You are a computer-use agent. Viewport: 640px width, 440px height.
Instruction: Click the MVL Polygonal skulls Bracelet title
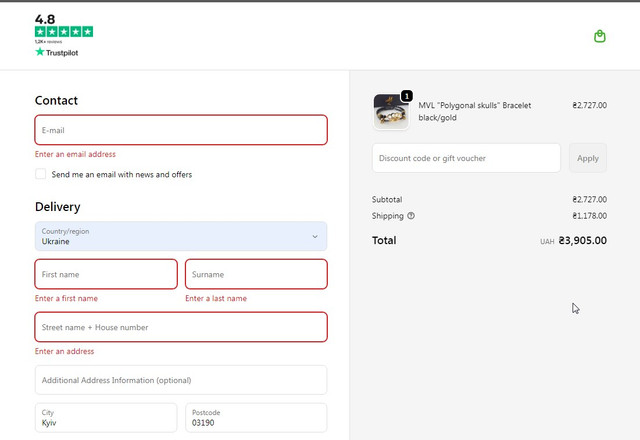[475, 111]
